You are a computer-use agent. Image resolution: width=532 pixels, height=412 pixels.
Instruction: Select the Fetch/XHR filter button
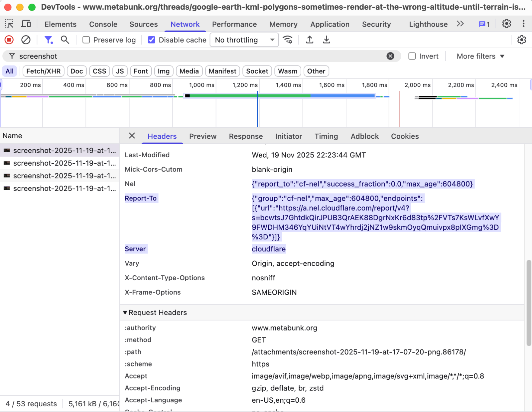click(43, 71)
